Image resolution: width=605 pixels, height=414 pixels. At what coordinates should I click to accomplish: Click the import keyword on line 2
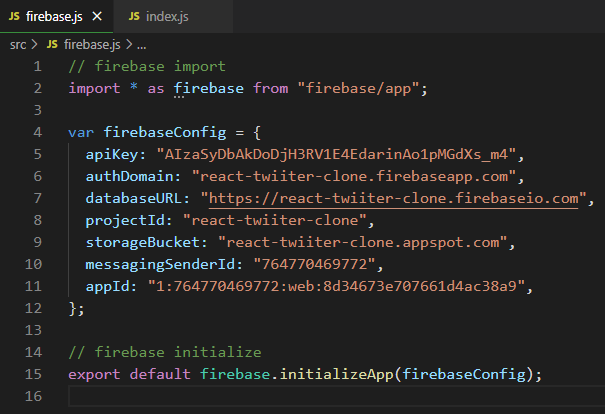click(x=94, y=88)
